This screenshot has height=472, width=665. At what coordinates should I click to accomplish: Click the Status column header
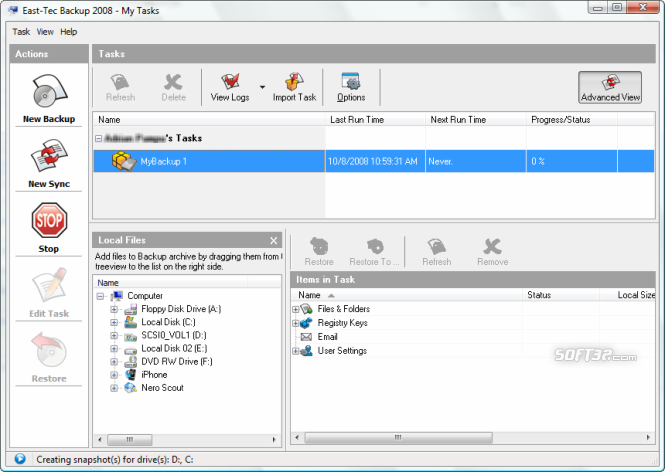[x=561, y=295]
